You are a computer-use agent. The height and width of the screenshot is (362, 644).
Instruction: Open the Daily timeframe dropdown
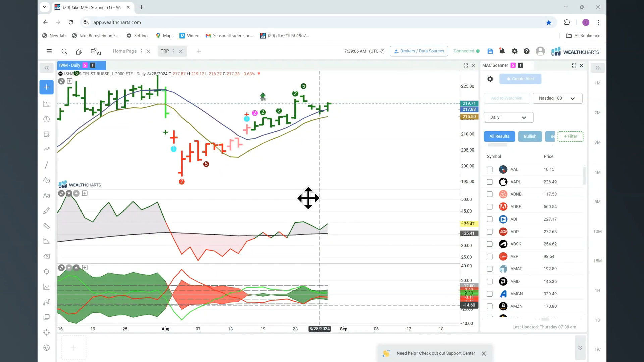508,117
